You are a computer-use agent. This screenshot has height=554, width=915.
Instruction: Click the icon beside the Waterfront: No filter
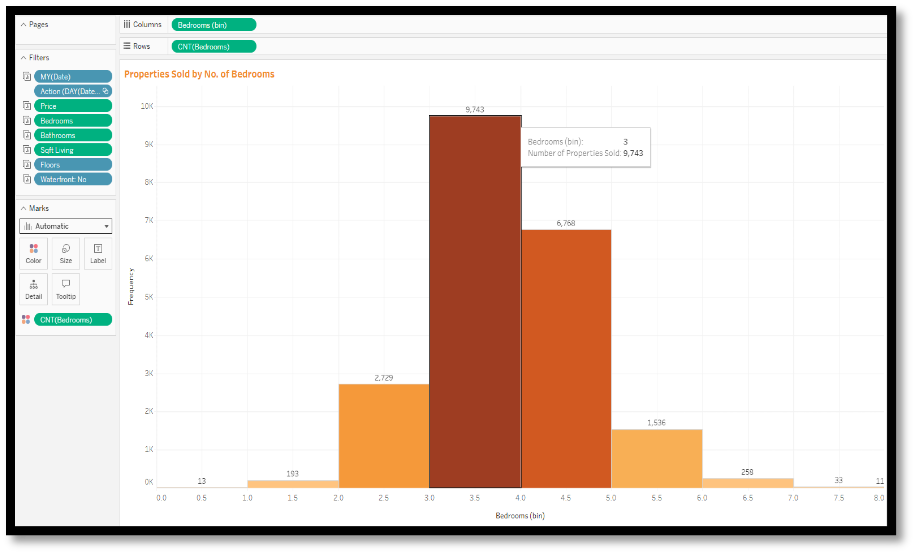[27, 179]
